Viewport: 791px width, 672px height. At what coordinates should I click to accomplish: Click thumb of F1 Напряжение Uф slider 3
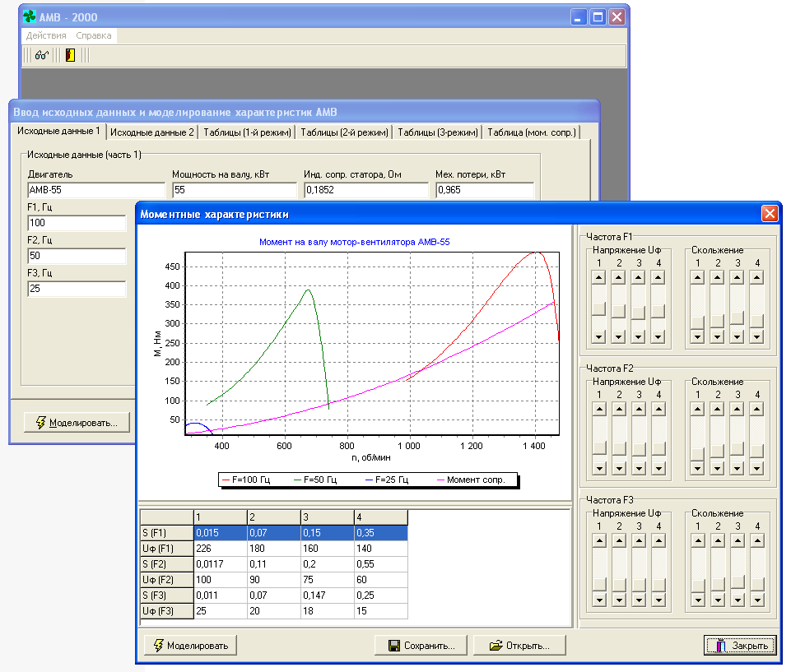[x=638, y=313]
